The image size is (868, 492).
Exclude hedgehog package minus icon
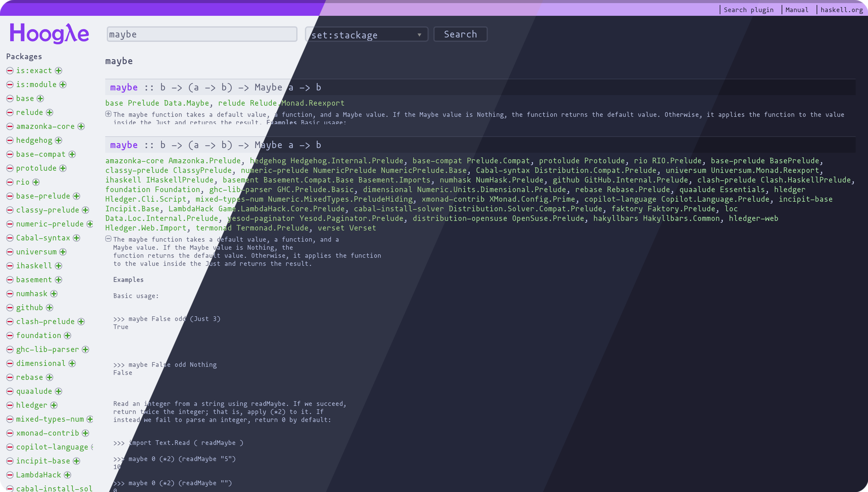10,140
